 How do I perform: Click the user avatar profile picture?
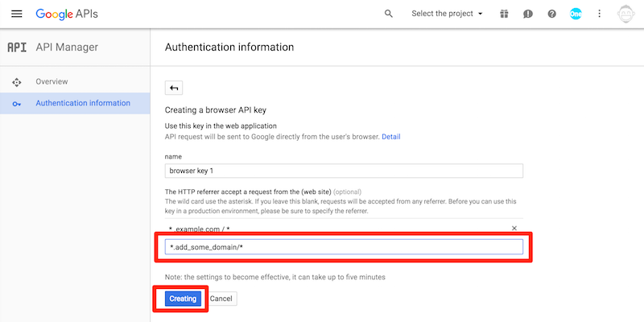pyautogui.click(x=625, y=14)
